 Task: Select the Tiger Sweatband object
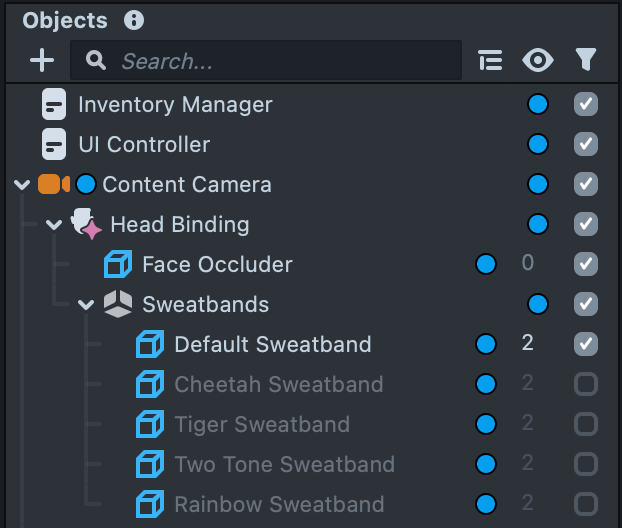coord(262,424)
